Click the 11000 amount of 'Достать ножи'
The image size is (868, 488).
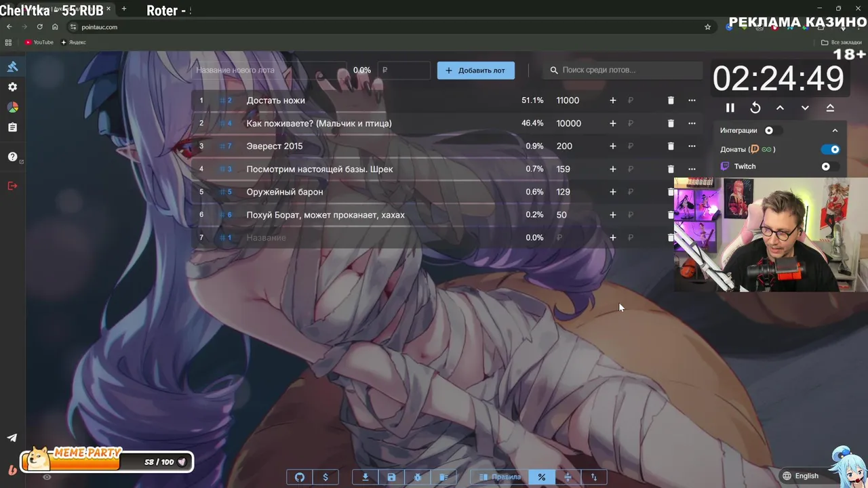(x=568, y=100)
